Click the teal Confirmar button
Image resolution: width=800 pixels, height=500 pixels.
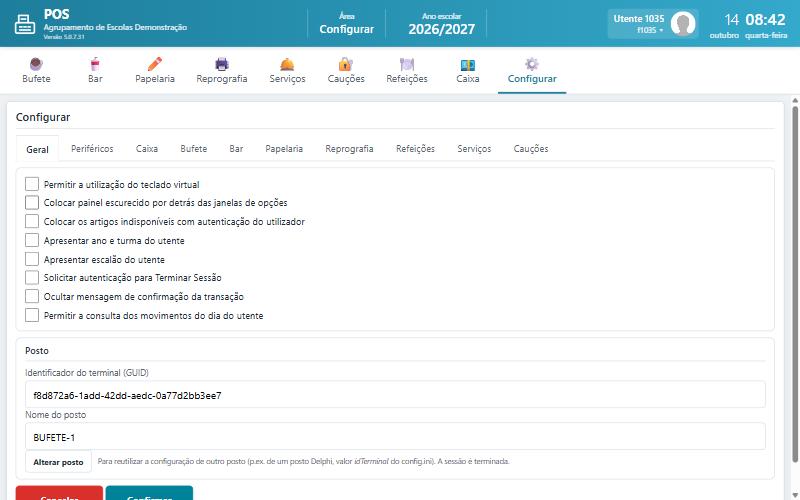click(149, 493)
